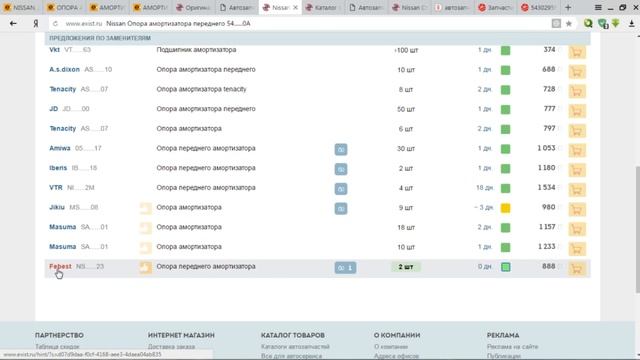Open the Vkt brand link

tap(54, 50)
